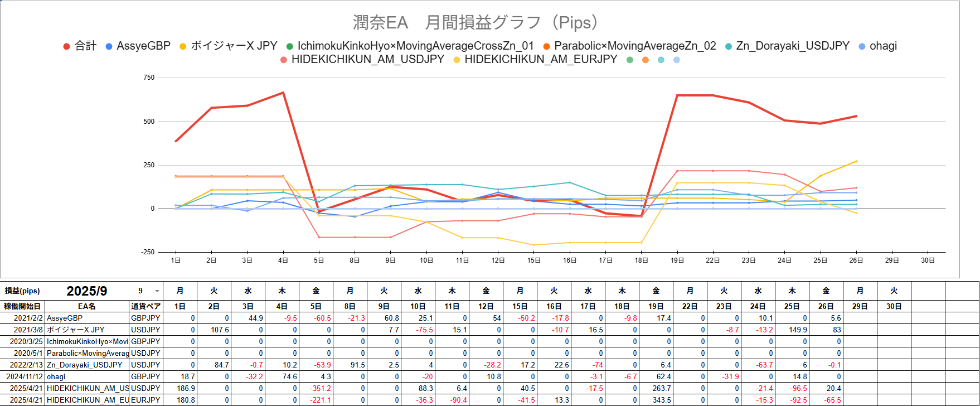Select the 2025/9 date cell
This screenshot has height=406, width=980.
tap(87, 291)
